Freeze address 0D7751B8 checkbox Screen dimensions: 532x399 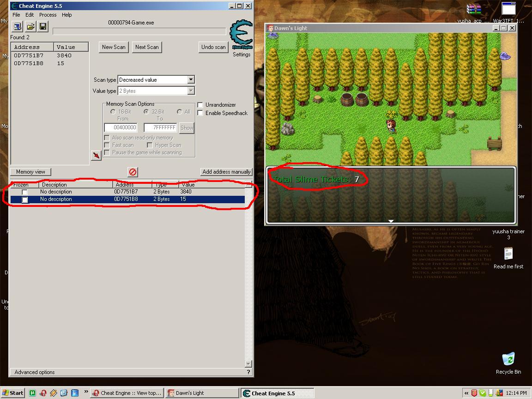pyautogui.click(x=25, y=199)
